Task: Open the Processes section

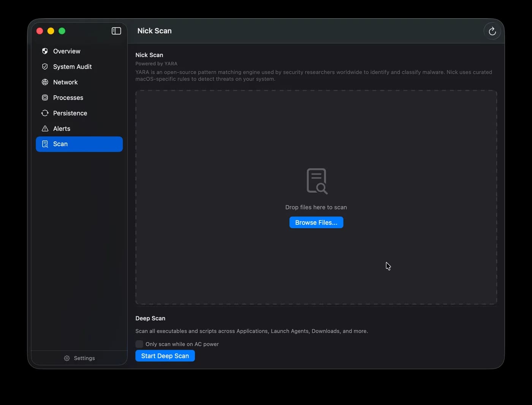Action: [79, 98]
